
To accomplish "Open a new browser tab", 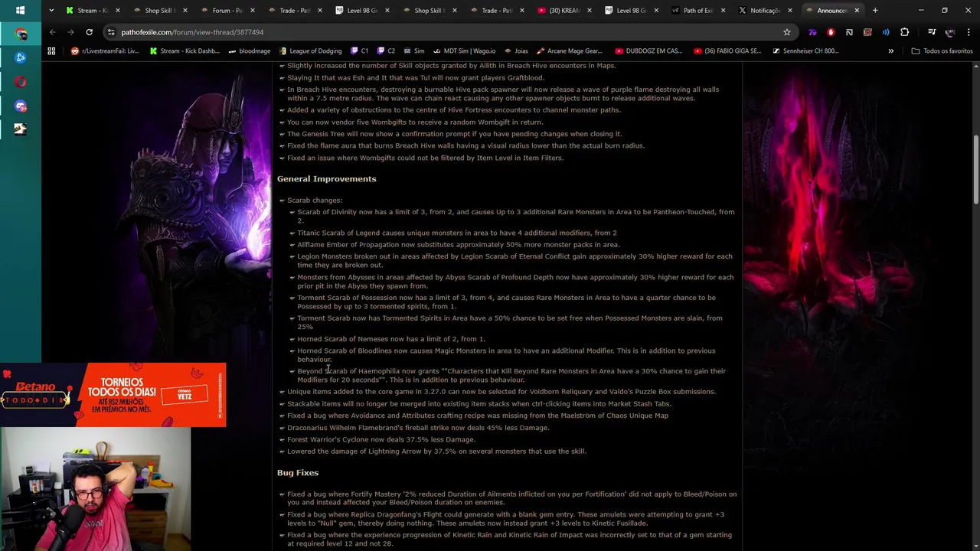I will point(875,10).
